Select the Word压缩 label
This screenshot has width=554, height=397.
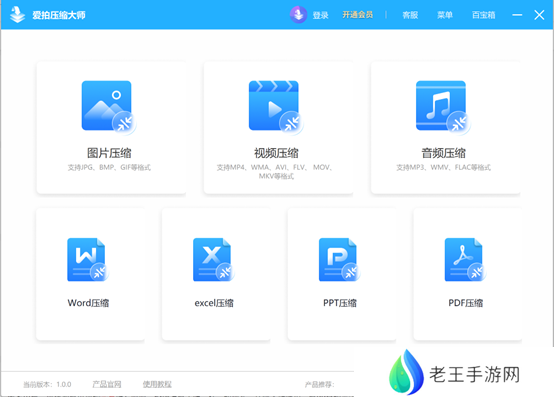(88, 303)
